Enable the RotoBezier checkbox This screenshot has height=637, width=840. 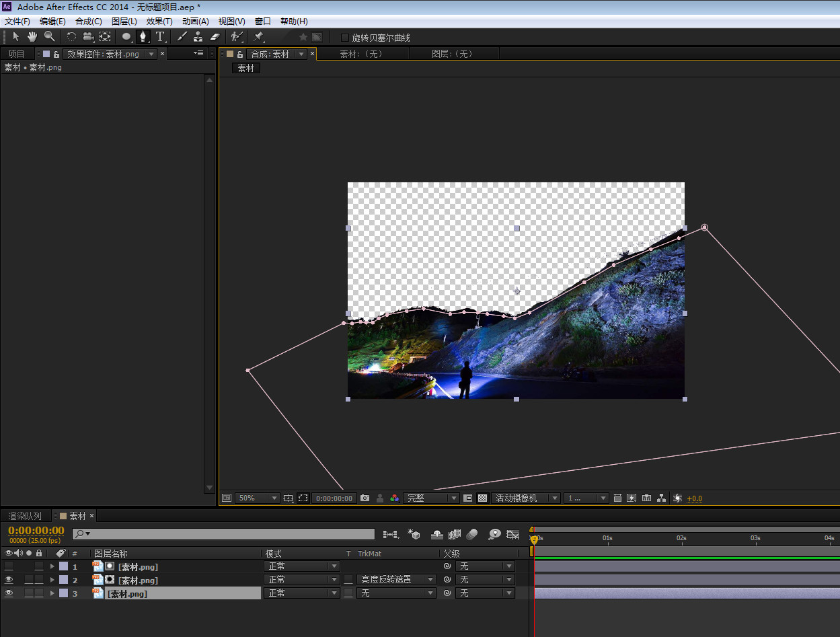pos(345,38)
